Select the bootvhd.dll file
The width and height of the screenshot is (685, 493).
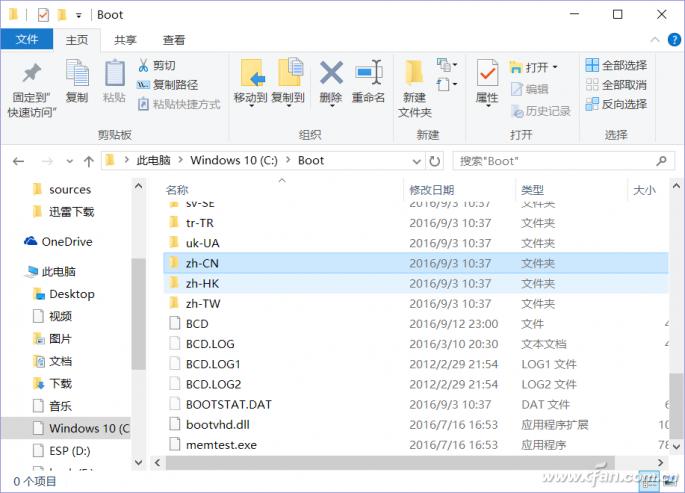[x=416, y=424]
